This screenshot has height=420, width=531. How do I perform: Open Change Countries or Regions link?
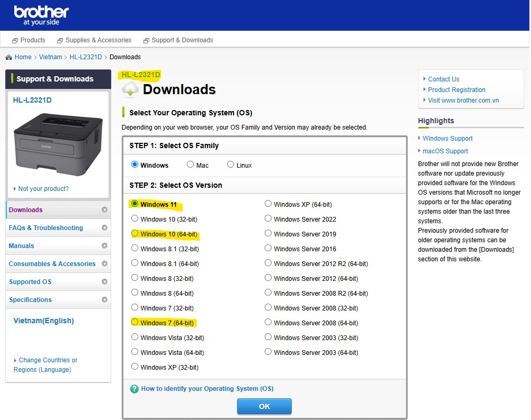[x=46, y=365]
